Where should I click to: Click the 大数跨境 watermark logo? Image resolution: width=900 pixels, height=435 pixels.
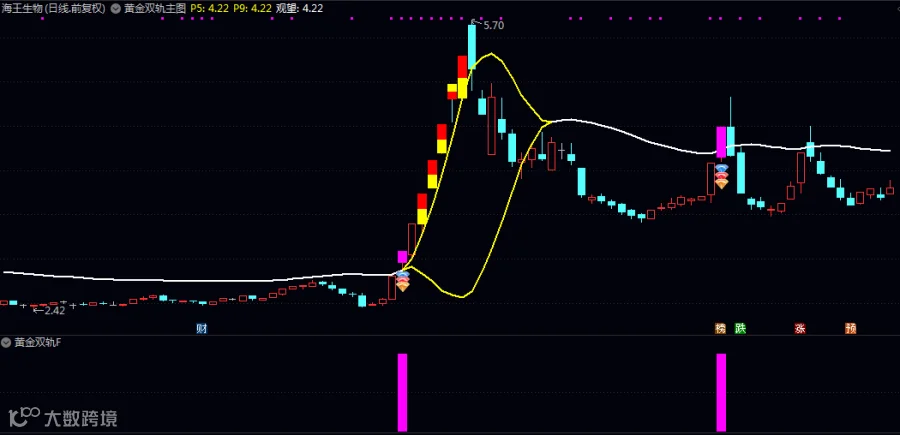click(63, 418)
